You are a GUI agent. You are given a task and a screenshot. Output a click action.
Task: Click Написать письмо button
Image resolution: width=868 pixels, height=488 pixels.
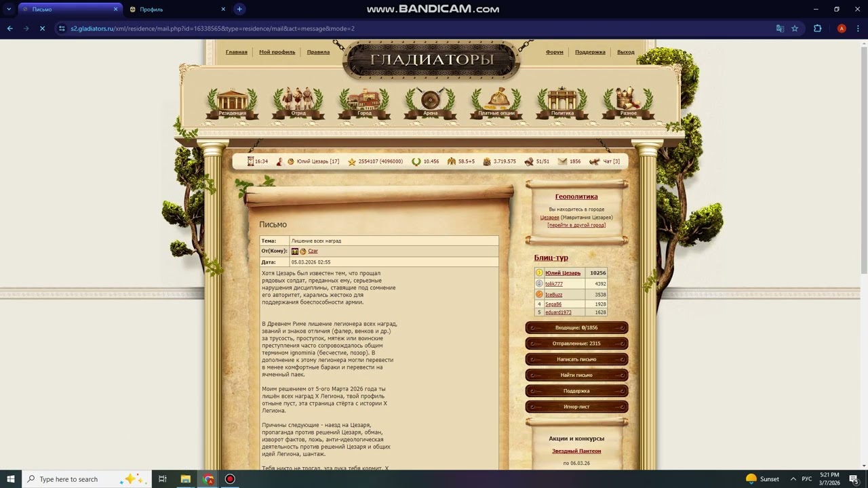pyautogui.click(x=576, y=359)
